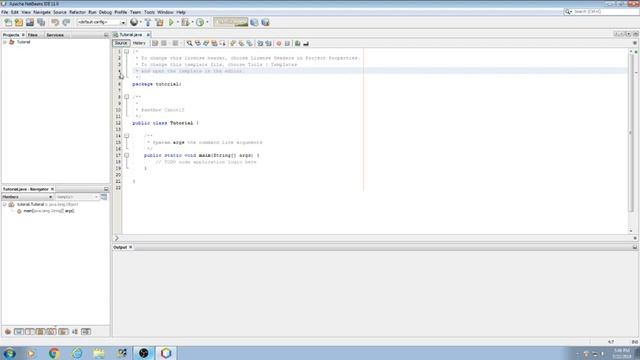Run the project with the green arrow
Screen dimensions: 640x360
click(x=171, y=22)
